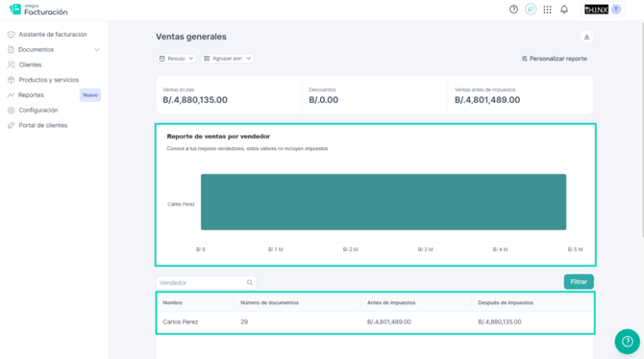Click the B/ 3 M axis label
This screenshot has height=359, width=644.
[x=425, y=249]
